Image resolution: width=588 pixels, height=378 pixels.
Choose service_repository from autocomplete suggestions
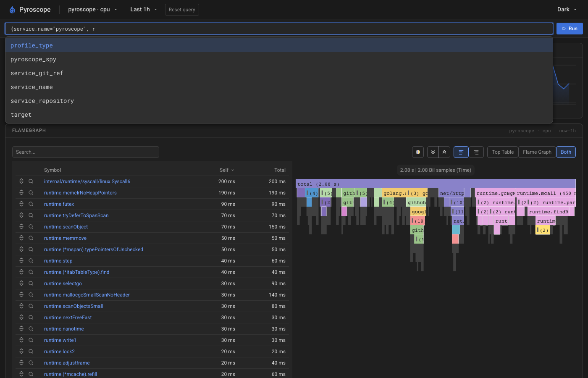[279, 101]
